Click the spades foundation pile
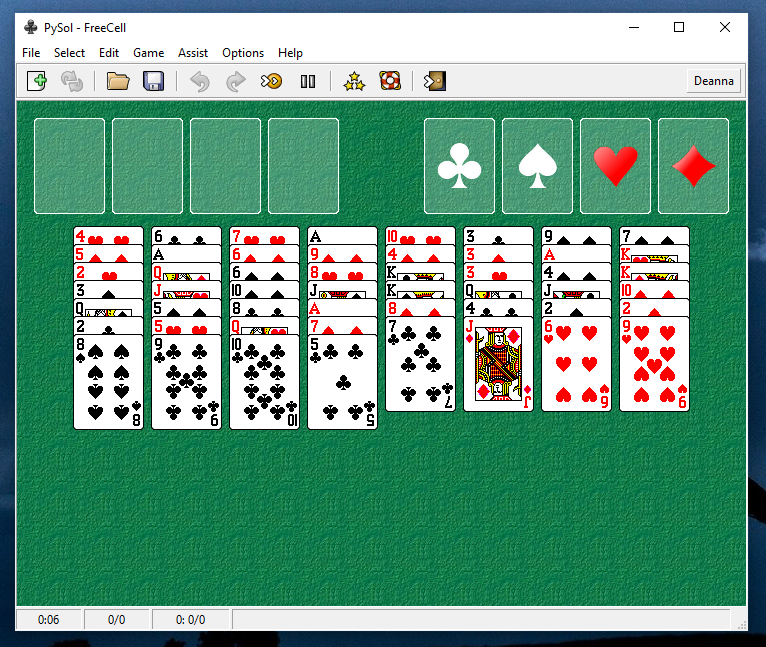Screen dimensions: 766x647 click(x=537, y=166)
